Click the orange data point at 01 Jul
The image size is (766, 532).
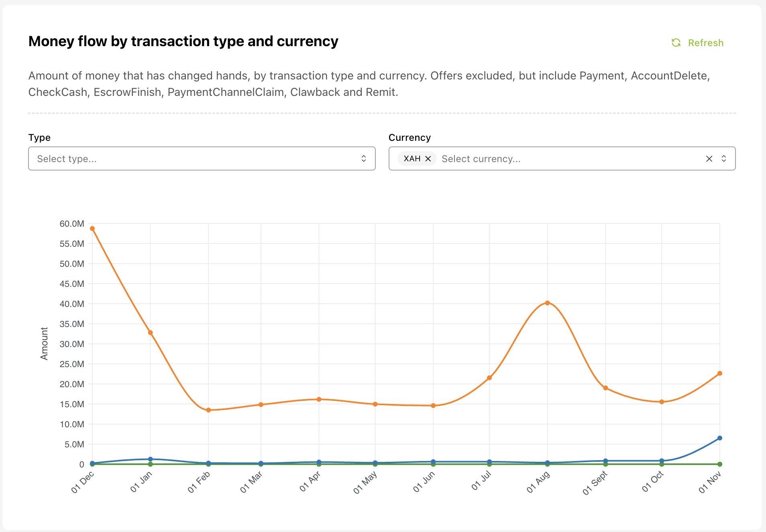(490, 377)
